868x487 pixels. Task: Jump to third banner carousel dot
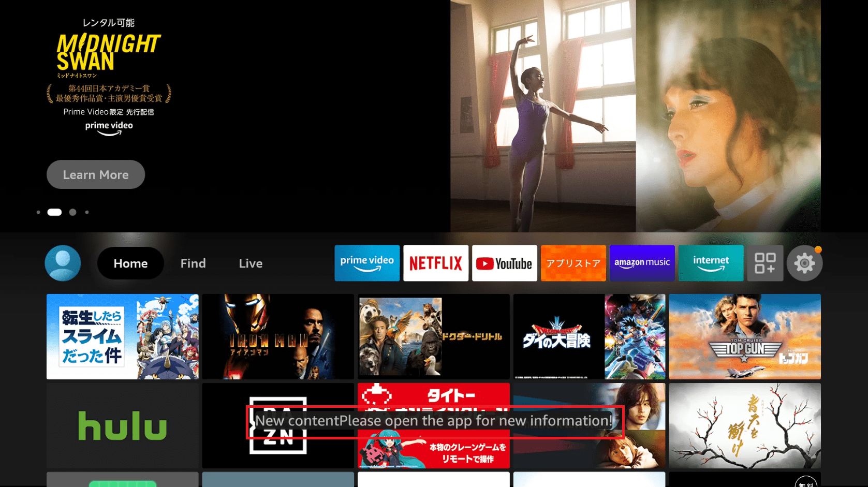pos(73,212)
